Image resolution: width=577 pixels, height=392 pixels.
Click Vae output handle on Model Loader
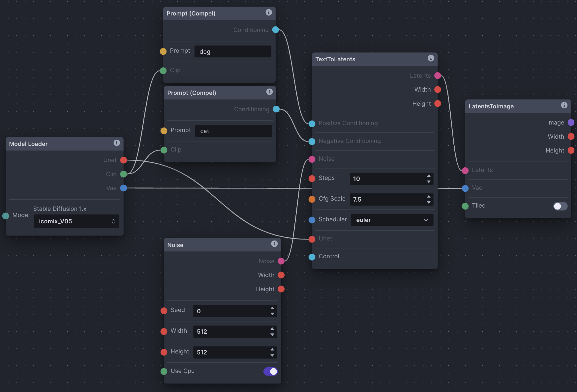click(x=124, y=188)
